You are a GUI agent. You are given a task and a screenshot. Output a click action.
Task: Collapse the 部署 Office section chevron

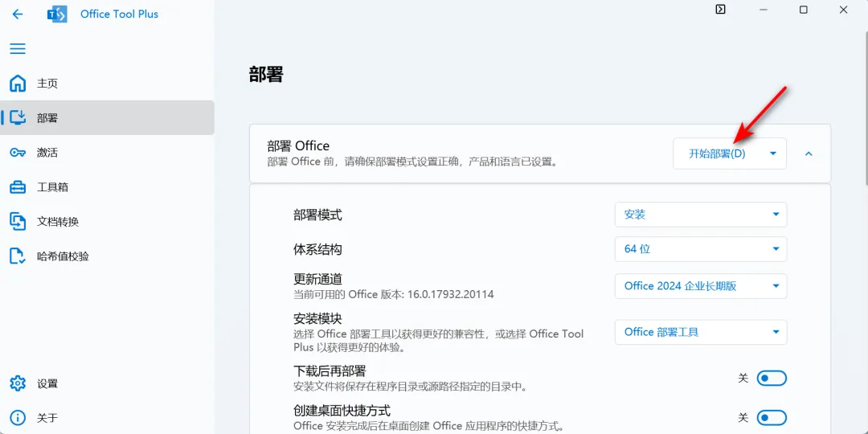point(809,154)
